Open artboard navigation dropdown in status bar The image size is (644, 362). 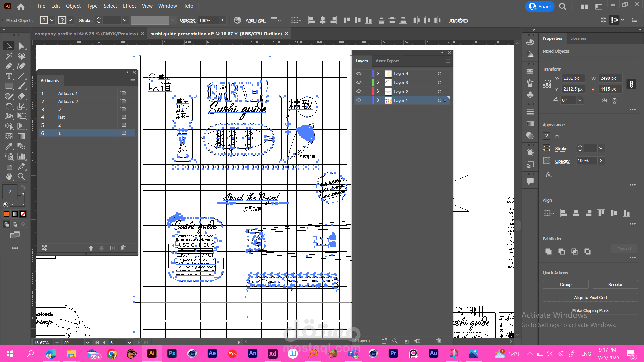pyautogui.click(x=129, y=343)
